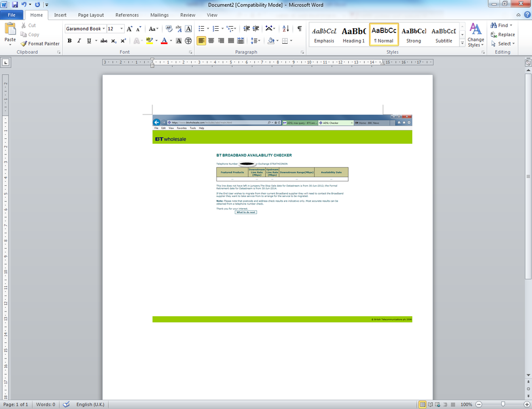The image size is (532, 409).
Task: Increase the paragraph indent
Action: point(256,29)
